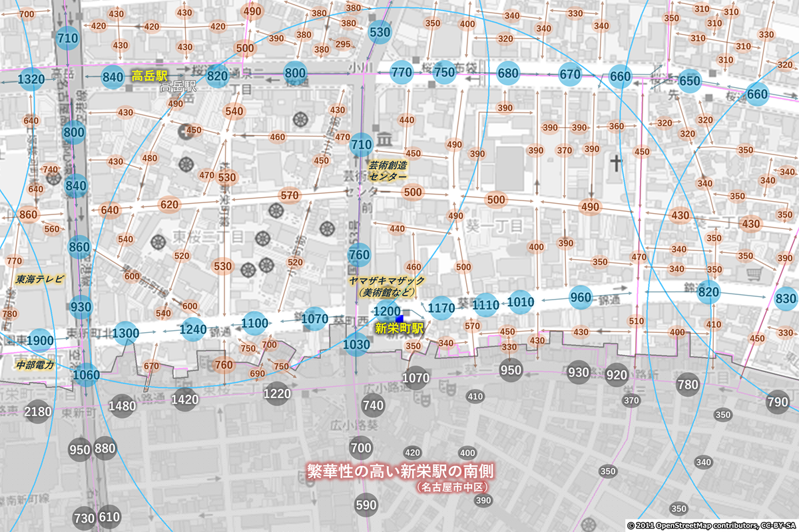This screenshot has width=799, height=532.
Task: Select the gray 930 value marker
Action: coord(579,372)
